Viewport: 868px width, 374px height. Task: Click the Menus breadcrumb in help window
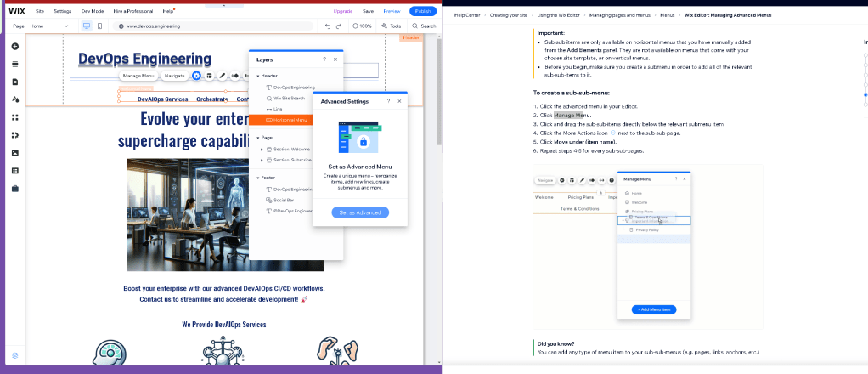coord(667,15)
